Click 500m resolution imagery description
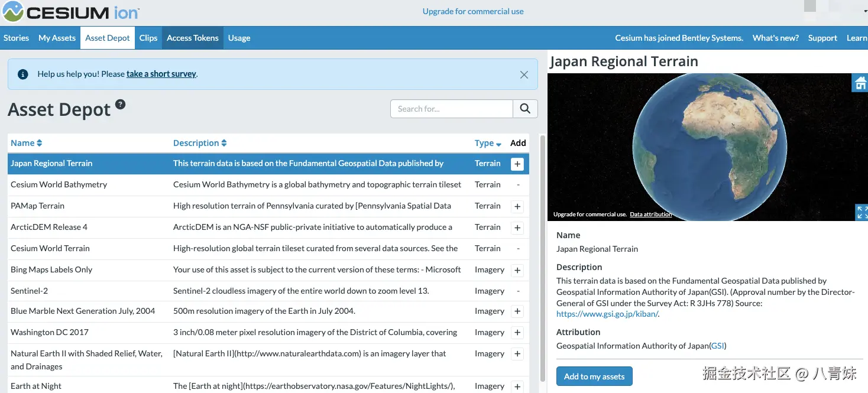The image size is (868, 393). 264,311
